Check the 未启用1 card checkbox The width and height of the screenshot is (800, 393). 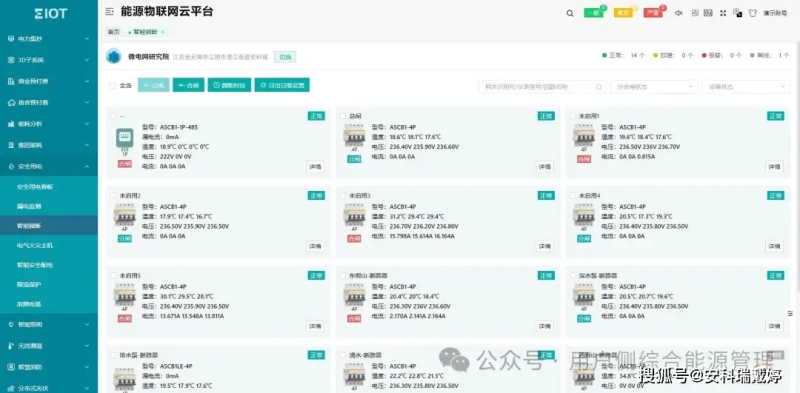point(572,116)
